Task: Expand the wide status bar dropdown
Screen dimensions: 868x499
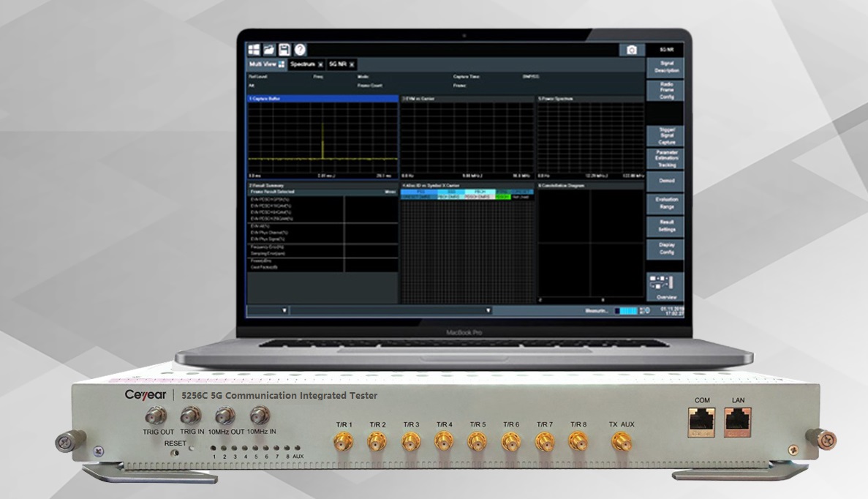Action: tap(488, 311)
